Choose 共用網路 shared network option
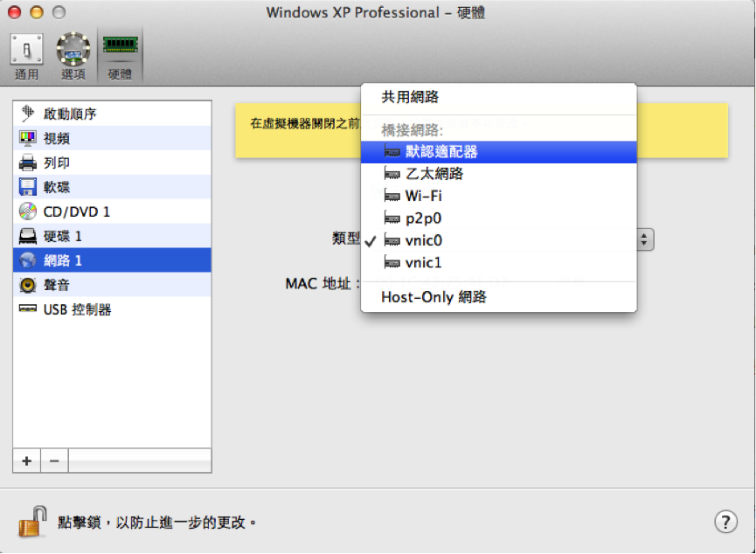Viewport: 756px width, 554px height. (498, 97)
